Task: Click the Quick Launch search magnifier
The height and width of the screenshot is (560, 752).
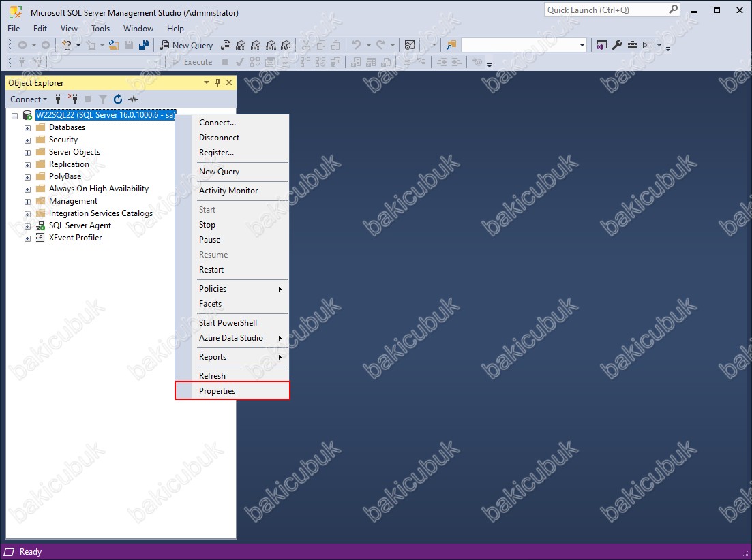Action: tap(674, 10)
